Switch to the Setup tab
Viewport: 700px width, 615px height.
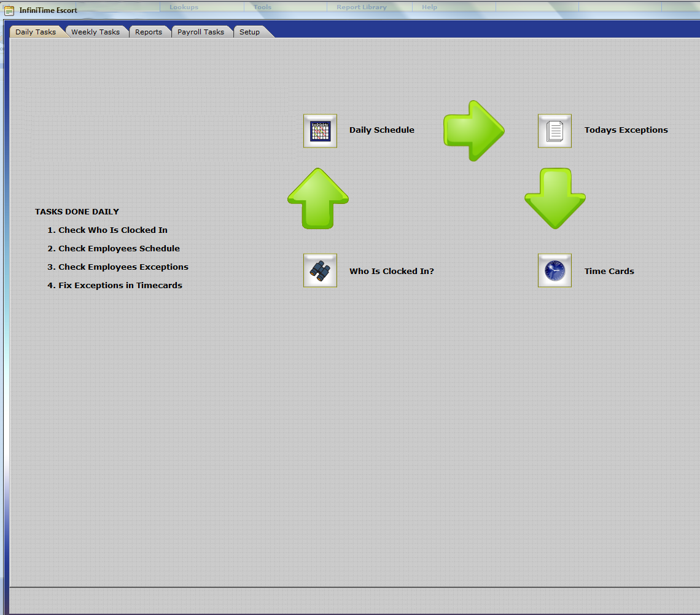click(249, 32)
